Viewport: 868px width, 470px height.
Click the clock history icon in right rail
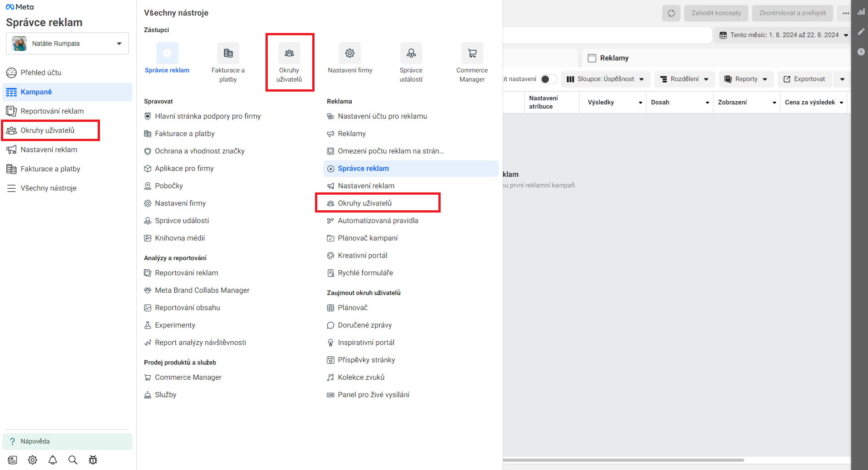pos(861,52)
